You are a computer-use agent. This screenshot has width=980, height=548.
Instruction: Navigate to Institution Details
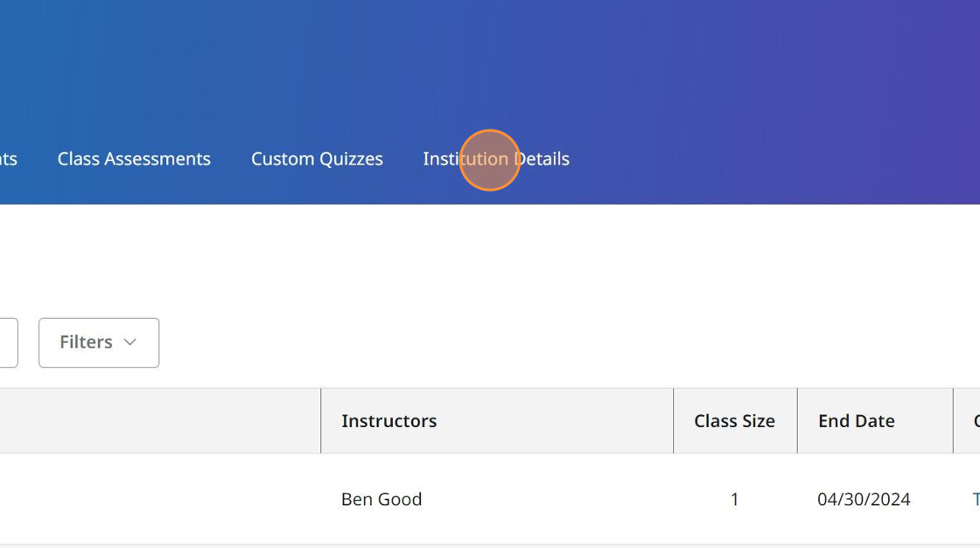[x=495, y=158]
